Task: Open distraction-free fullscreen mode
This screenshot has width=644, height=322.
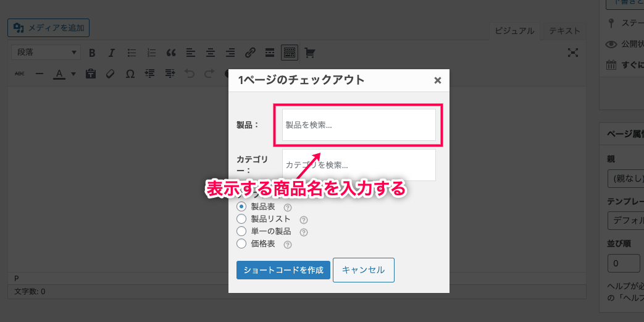Action: click(x=573, y=53)
